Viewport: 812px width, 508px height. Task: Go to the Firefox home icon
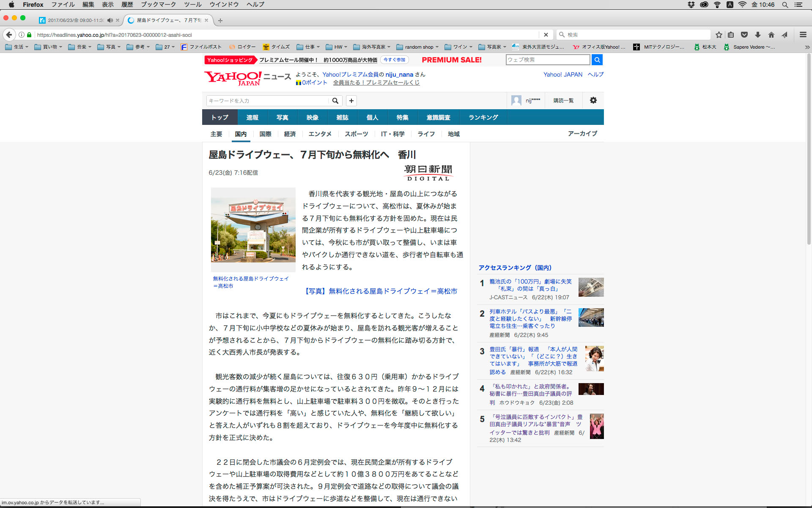(x=771, y=35)
